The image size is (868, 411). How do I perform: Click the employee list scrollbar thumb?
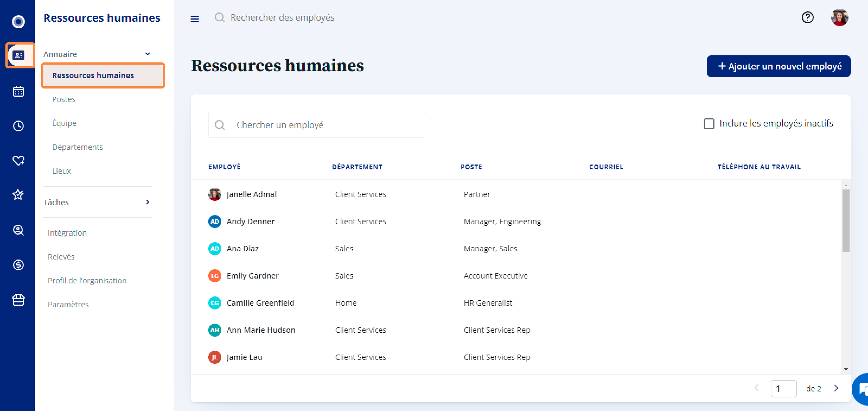846,221
